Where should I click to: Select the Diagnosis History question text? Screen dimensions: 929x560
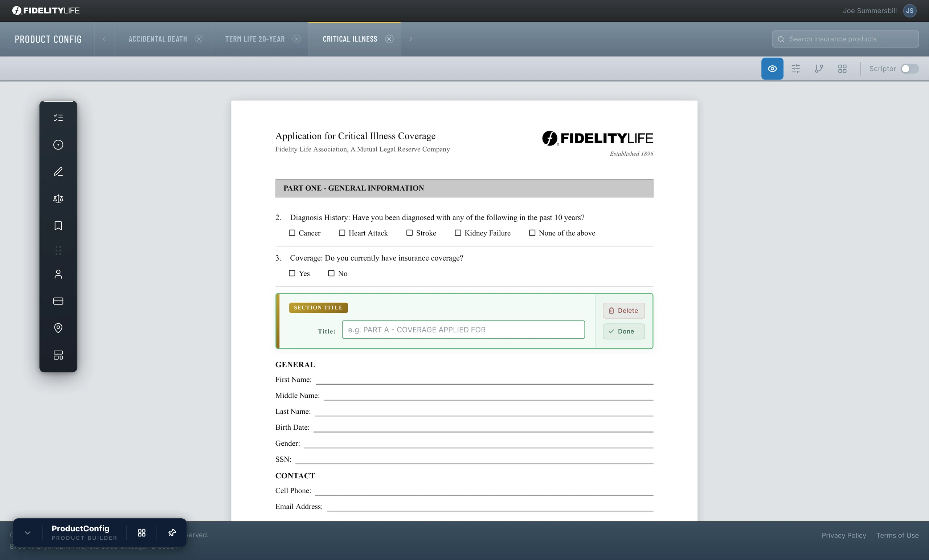click(x=437, y=218)
